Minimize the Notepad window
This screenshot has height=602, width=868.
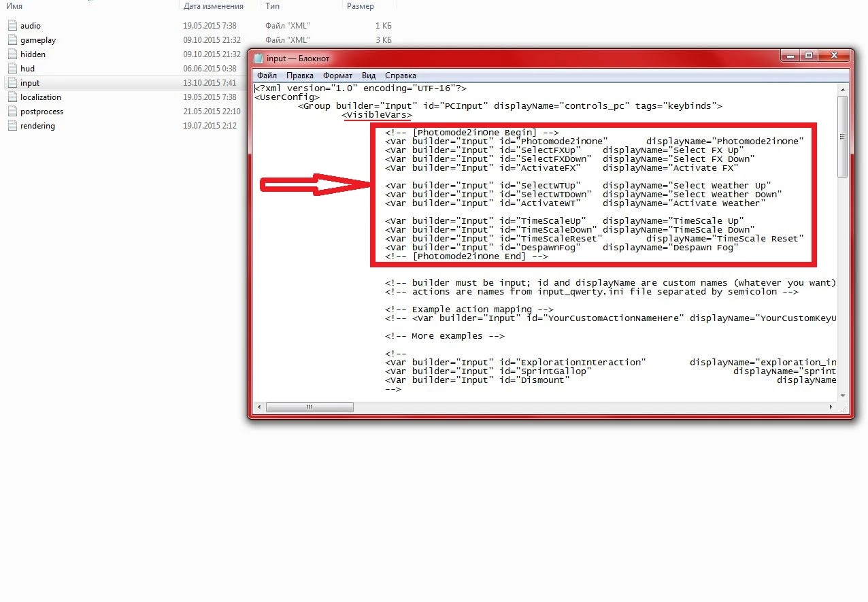pyautogui.click(x=790, y=55)
